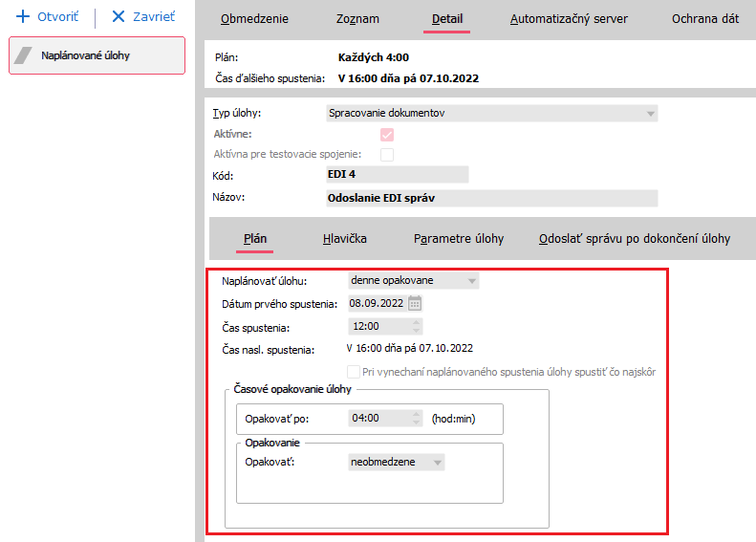Switch to the Zoznam tab
The image size is (756, 542).
coord(357,18)
